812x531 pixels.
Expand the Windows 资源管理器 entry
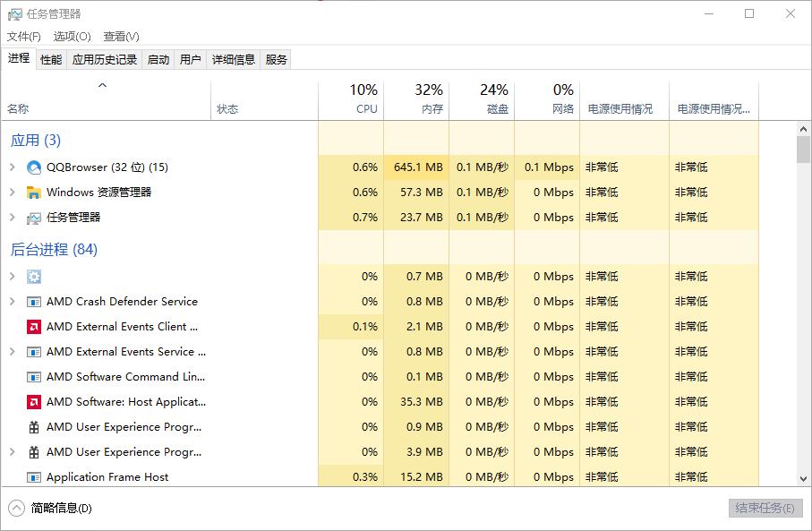tap(12, 193)
